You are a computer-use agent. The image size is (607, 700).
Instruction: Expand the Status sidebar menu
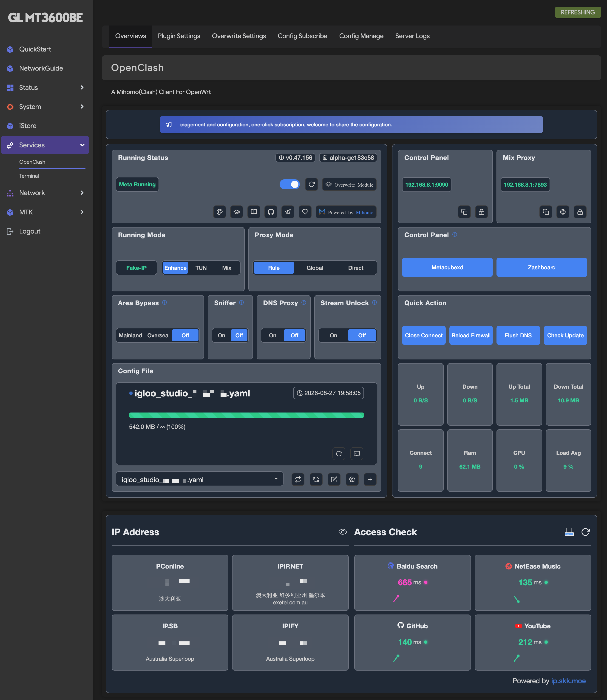point(45,87)
